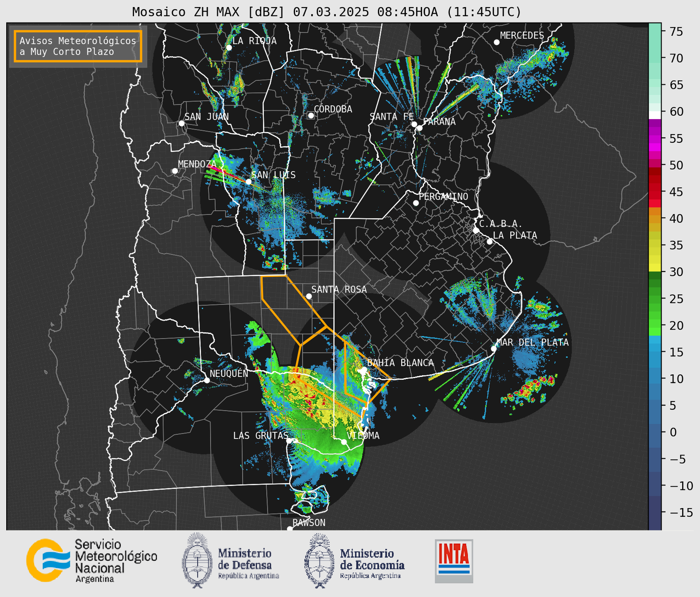Click the NEUQUÉN label
700x597 pixels.
[x=229, y=373]
